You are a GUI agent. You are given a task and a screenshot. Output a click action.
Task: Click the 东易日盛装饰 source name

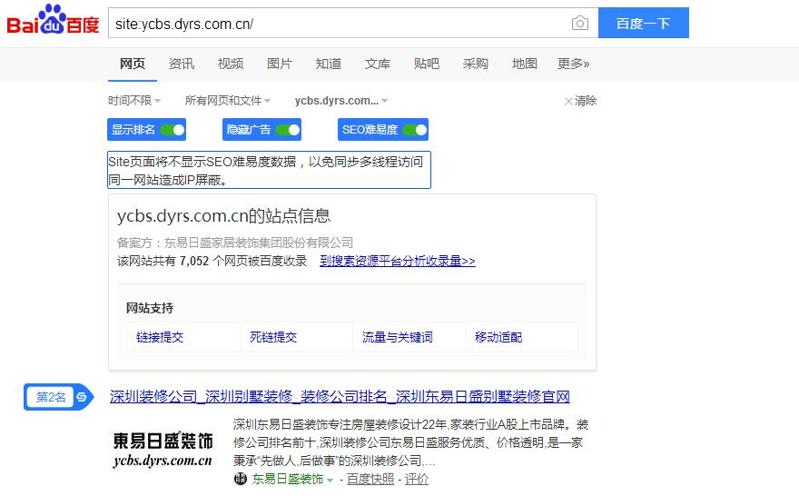[x=287, y=479]
